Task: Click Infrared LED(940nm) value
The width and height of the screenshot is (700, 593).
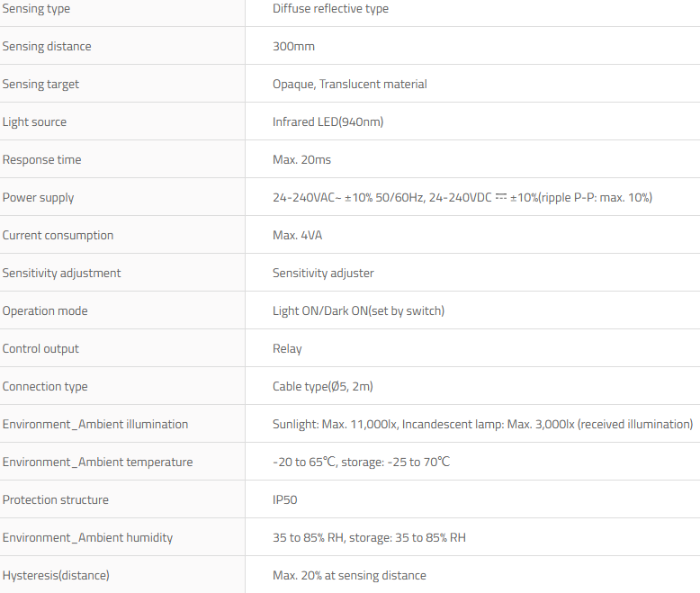Action: pyautogui.click(x=328, y=122)
